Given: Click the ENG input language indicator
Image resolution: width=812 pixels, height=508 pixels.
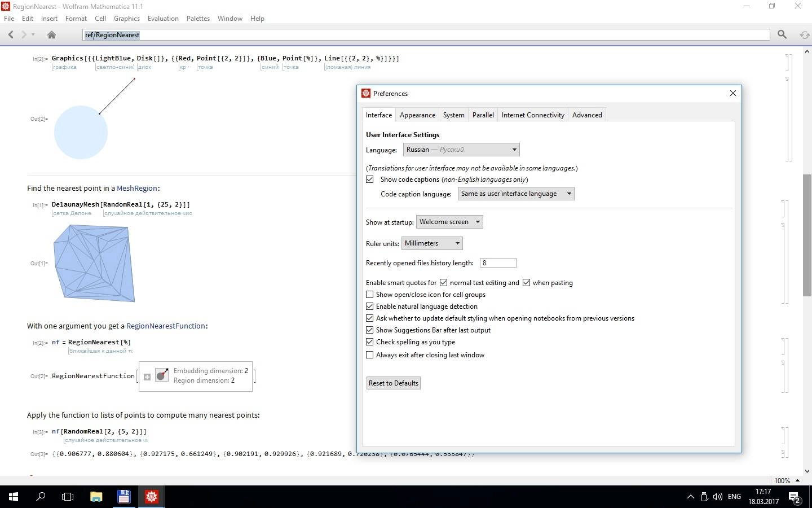Looking at the screenshot, I should tap(734, 497).
